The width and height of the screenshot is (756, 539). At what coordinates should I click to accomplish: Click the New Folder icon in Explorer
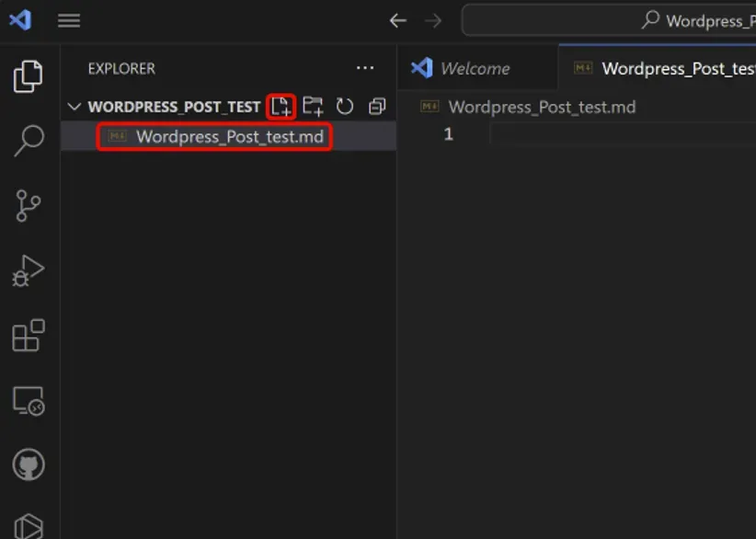click(x=313, y=107)
